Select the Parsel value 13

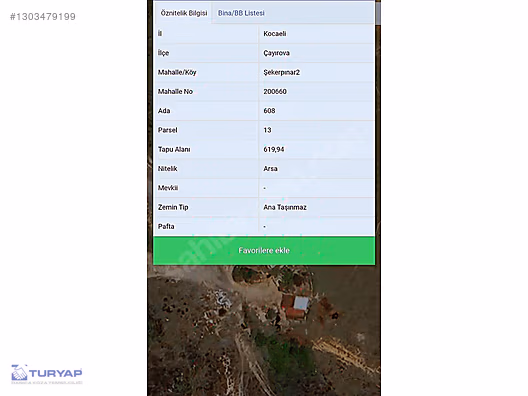pyautogui.click(x=267, y=130)
